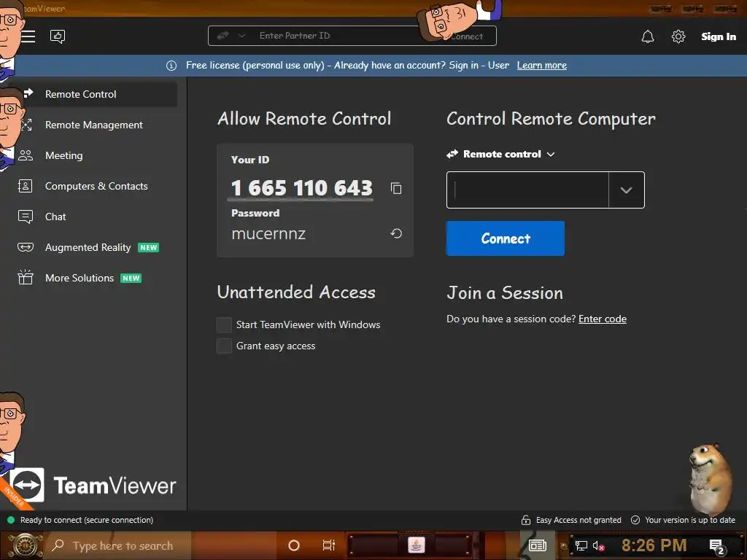
Task: Click the Meeting people icon
Action: pos(26,155)
